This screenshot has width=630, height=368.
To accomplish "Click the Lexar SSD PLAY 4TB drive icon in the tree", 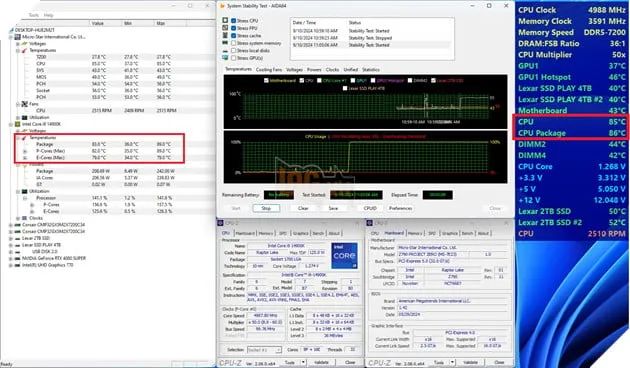I will (x=18, y=245).
